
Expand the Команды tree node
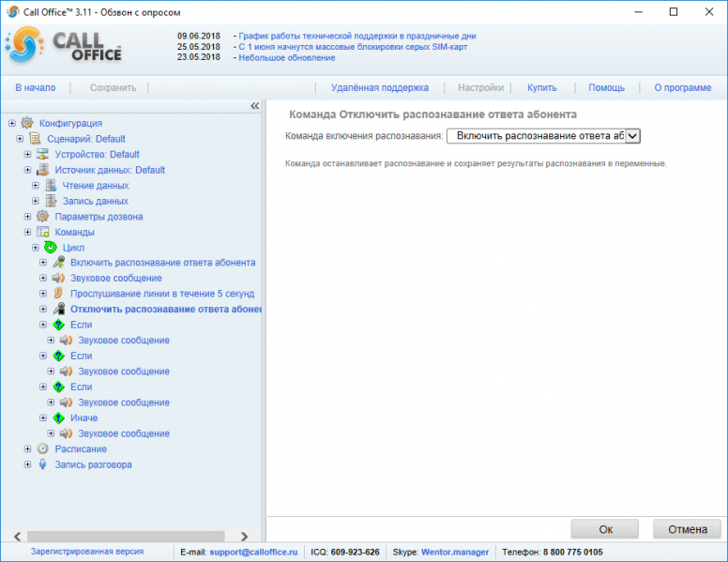(x=27, y=232)
